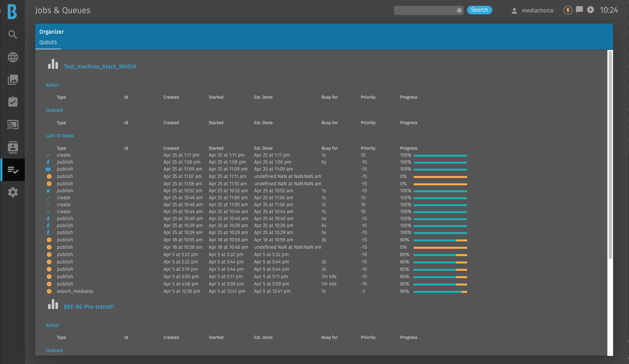This screenshot has height=364, width=629.
Task: Click the search input field in the header
Action: [x=424, y=10]
